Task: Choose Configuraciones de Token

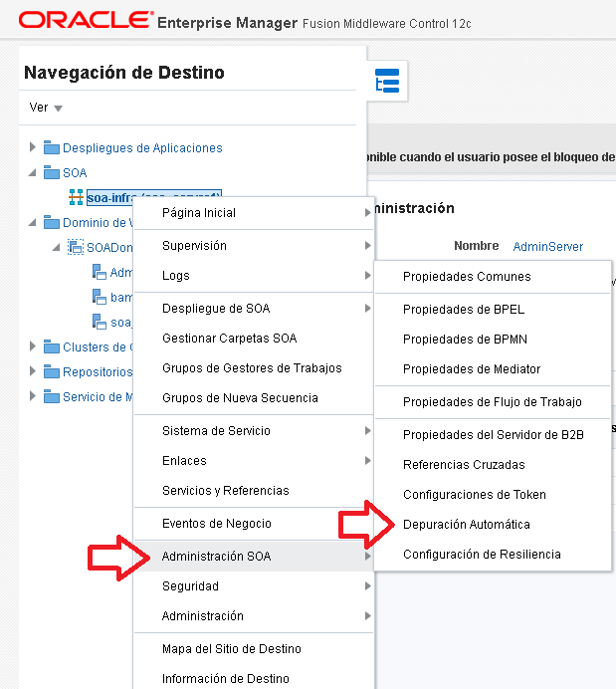Action: (x=493, y=495)
